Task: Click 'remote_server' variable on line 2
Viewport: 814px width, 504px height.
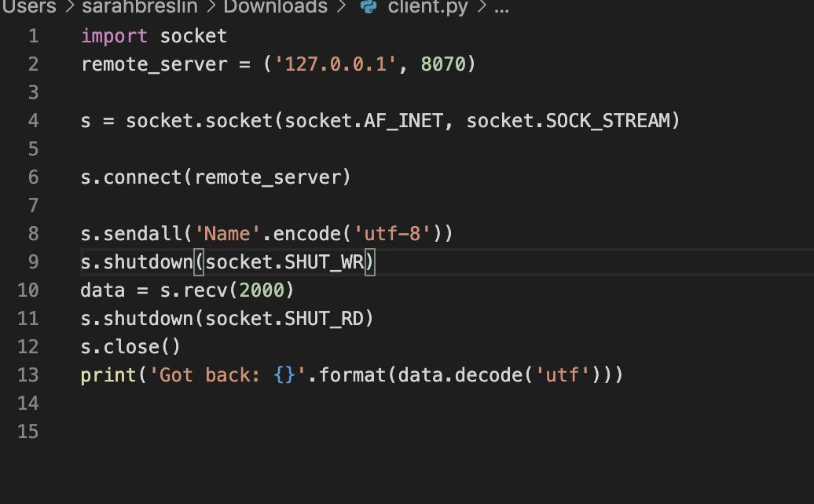Action: [x=154, y=65]
